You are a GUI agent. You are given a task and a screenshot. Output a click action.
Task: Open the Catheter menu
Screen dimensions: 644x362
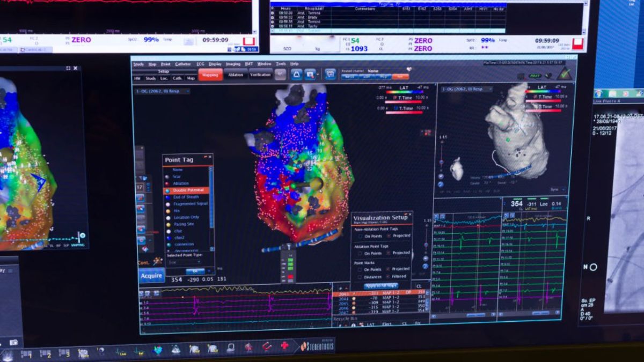click(182, 64)
